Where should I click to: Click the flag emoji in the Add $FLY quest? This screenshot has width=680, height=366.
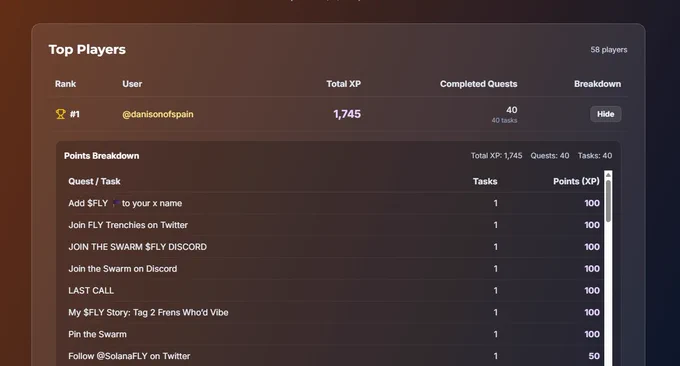[116, 203]
